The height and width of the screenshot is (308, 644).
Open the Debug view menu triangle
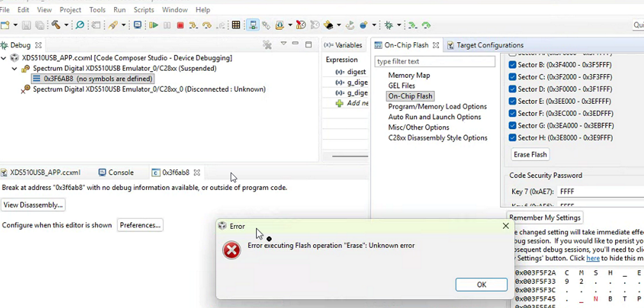tap(283, 44)
